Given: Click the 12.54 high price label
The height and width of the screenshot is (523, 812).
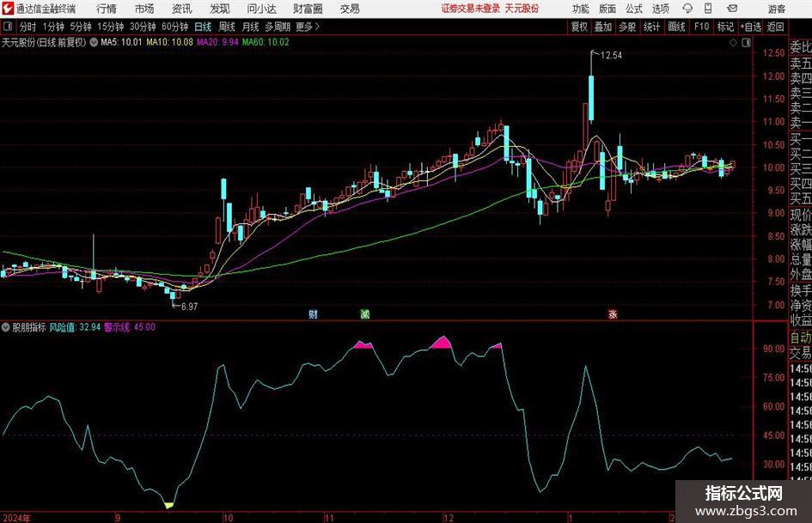Looking at the screenshot, I should click(611, 56).
